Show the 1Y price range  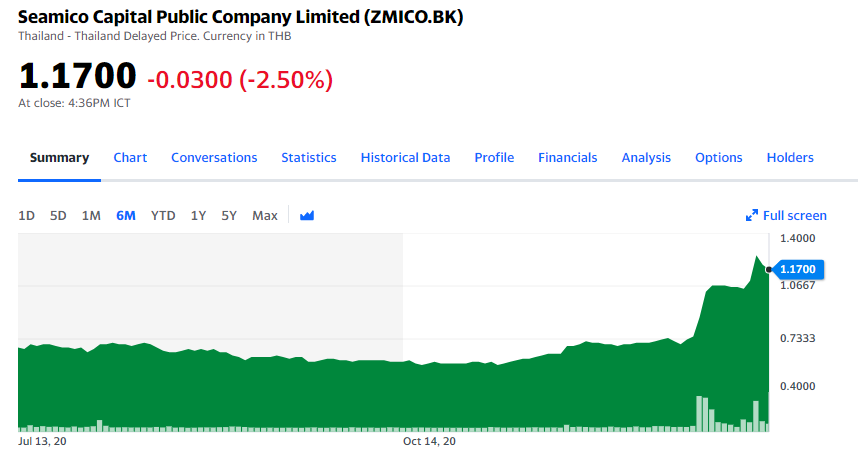coord(198,216)
